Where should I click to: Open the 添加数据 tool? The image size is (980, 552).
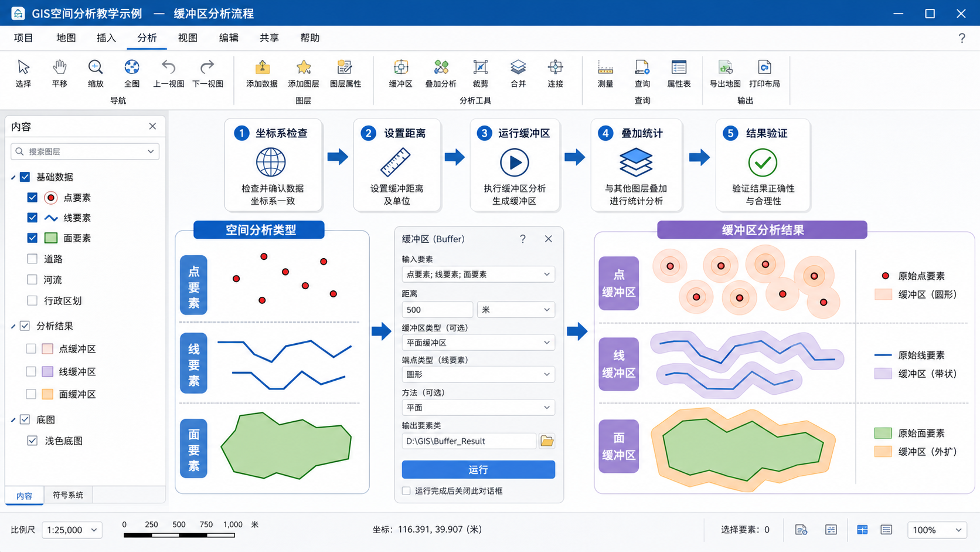click(262, 73)
